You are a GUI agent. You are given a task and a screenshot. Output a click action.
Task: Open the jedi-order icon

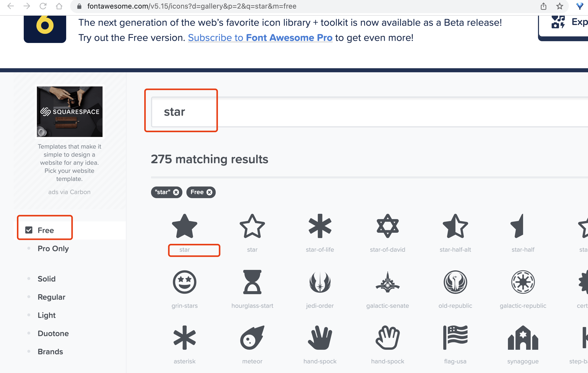[320, 282]
